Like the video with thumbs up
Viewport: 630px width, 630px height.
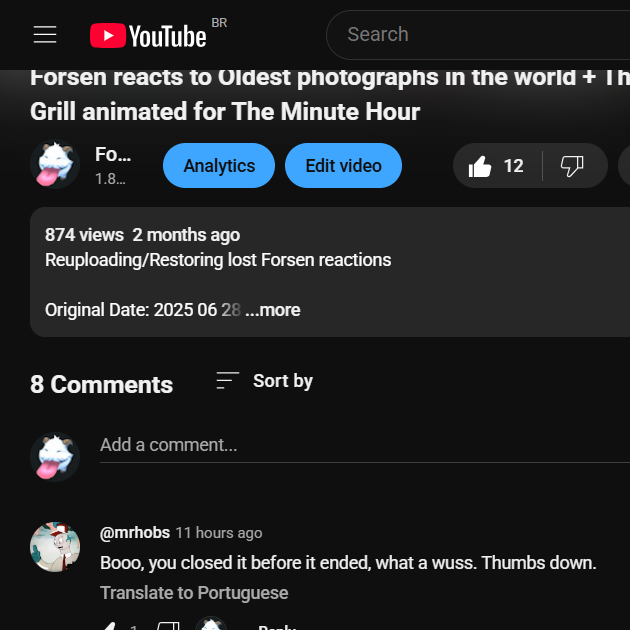[497, 166]
